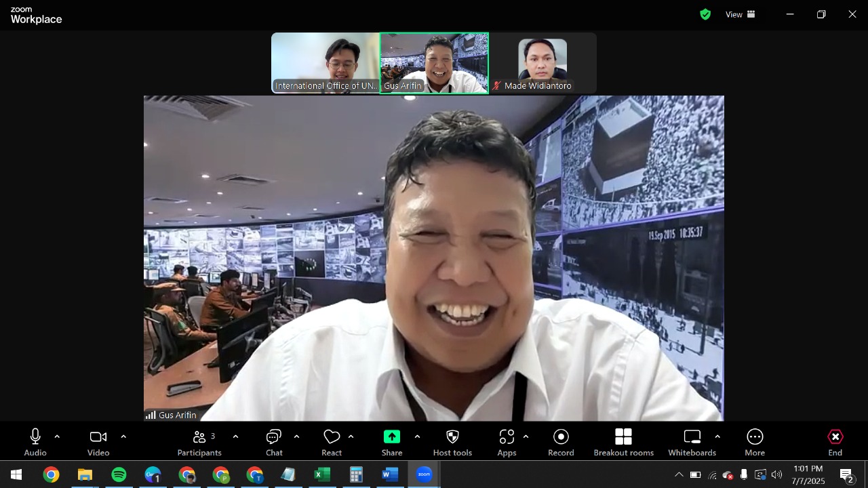Click the Gus Arifin name label on main video
868x488 pixels.
(178, 415)
